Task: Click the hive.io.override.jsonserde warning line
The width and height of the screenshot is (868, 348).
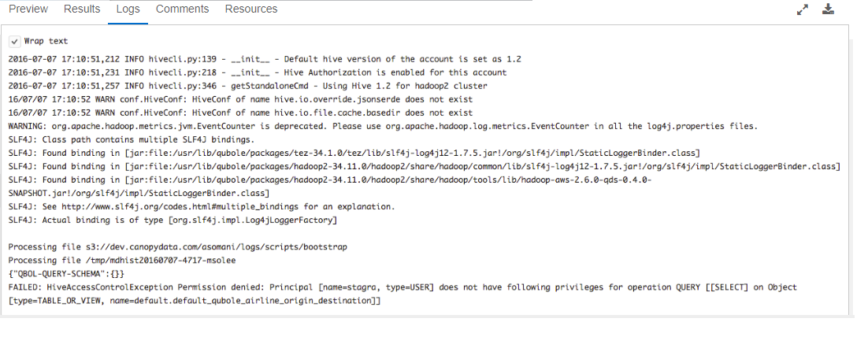Action: pyautogui.click(x=240, y=99)
